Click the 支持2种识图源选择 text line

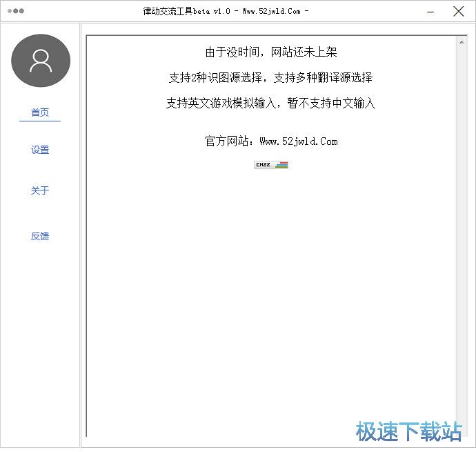(271, 77)
